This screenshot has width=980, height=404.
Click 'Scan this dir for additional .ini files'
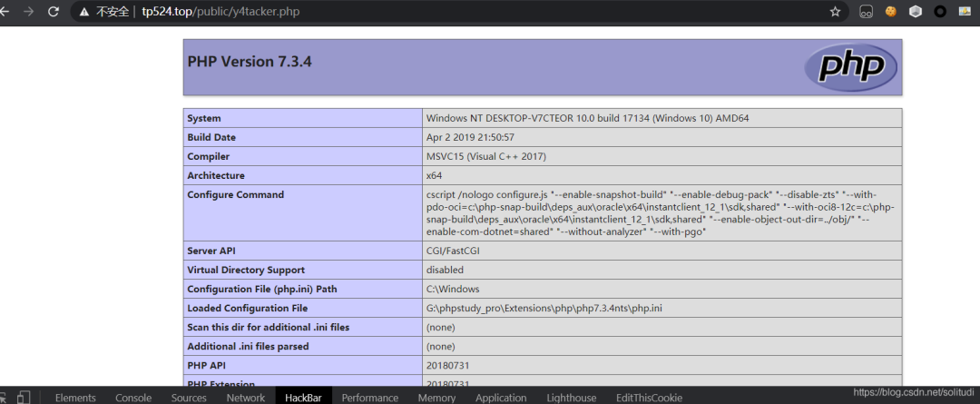point(269,327)
